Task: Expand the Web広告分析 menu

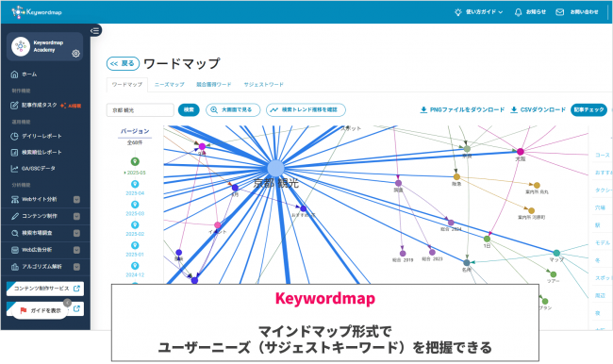Action: click(x=76, y=250)
